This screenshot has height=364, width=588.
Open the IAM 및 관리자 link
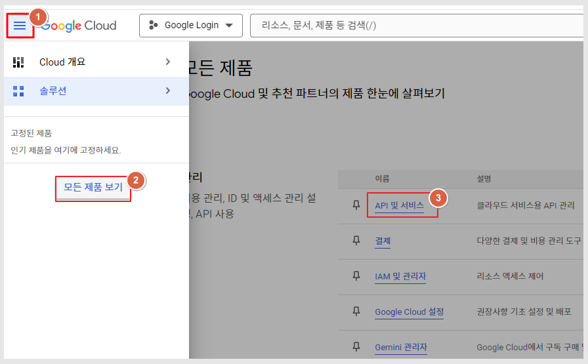point(400,276)
